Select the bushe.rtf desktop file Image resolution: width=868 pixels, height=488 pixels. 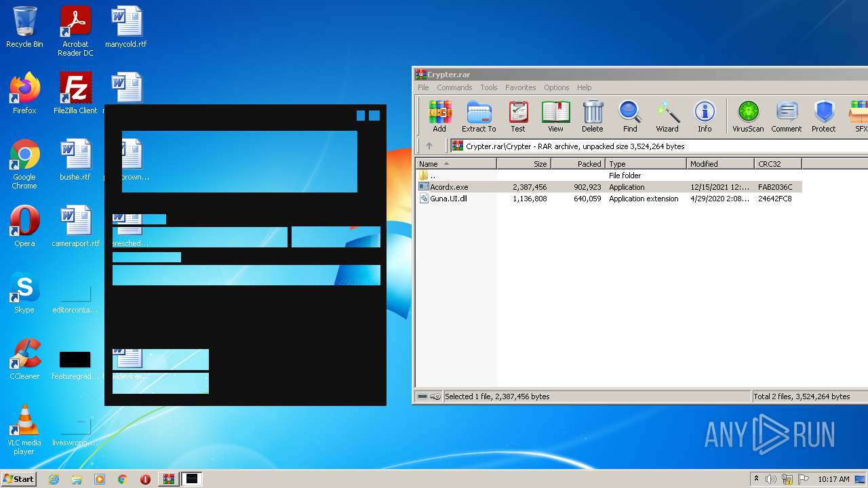[x=75, y=160]
